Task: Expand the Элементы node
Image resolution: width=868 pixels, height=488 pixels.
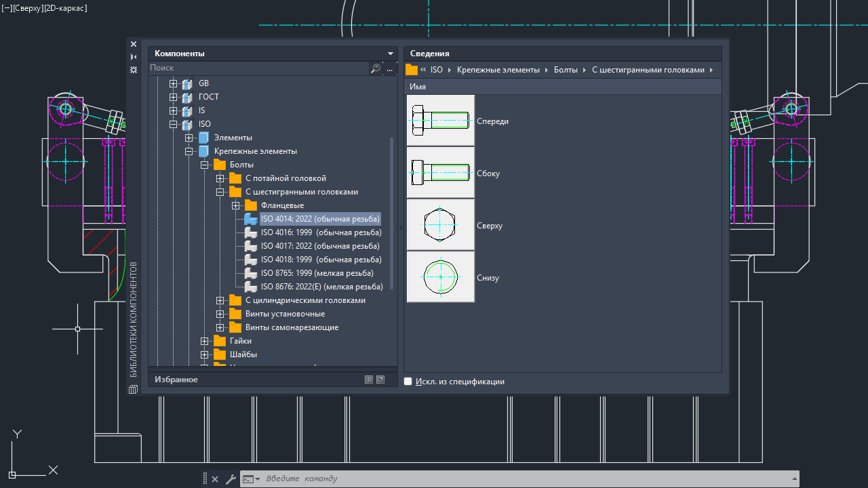Action: [189, 138]
